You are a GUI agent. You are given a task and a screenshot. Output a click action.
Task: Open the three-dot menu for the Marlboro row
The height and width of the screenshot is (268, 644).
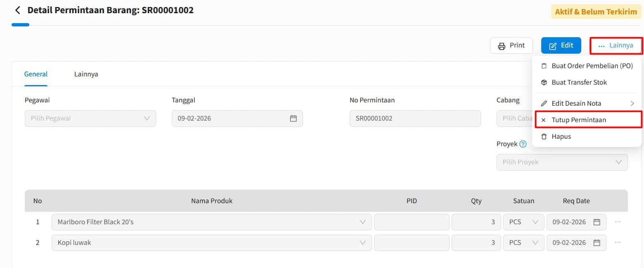click(x=618, y=222)
